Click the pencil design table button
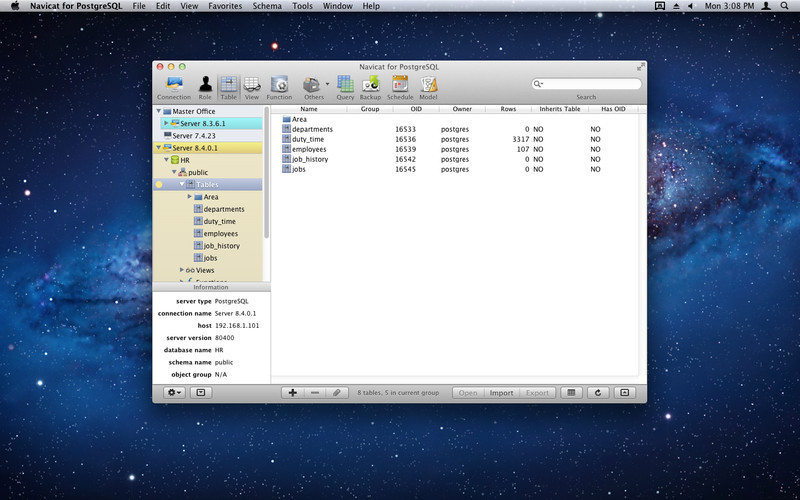The height and width of the screenshot is (500, 800). pos(337,392)
